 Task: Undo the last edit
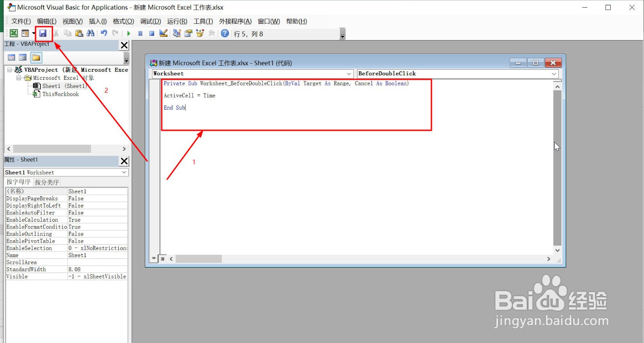[104, 33]
